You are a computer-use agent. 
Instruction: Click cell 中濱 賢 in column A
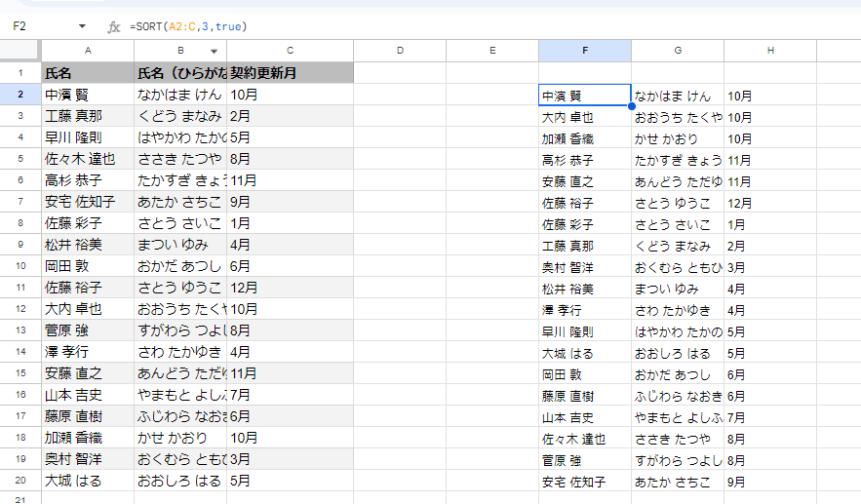(x=88, y=95)
